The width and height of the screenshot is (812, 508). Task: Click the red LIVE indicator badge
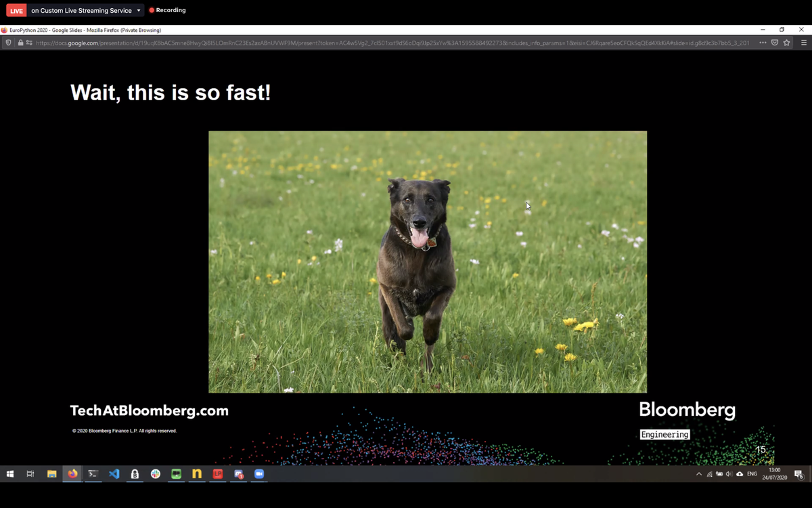[x=16, y=11]
